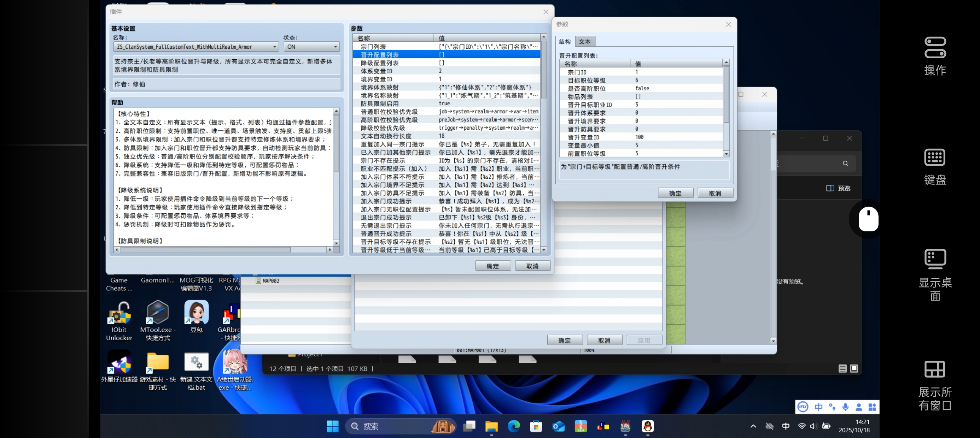Click 取消 in 参数 dialog

(x=715, y=193)
